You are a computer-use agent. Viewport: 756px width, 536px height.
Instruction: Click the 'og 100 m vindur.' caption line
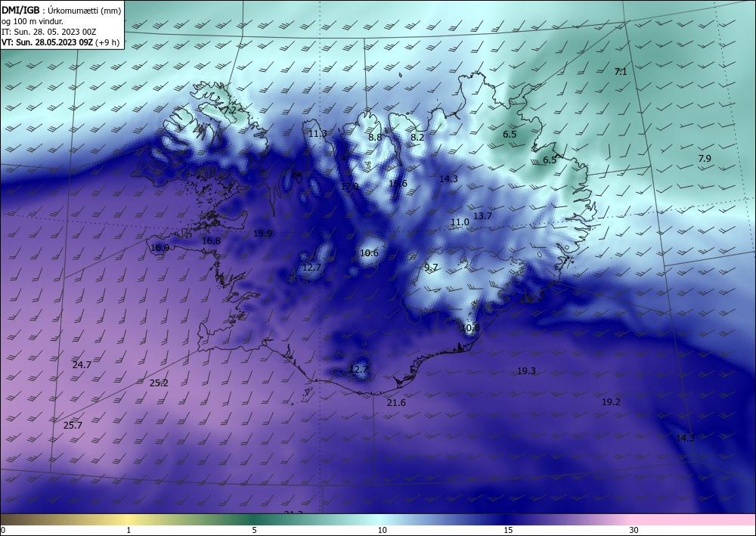[x=33, y=21]
